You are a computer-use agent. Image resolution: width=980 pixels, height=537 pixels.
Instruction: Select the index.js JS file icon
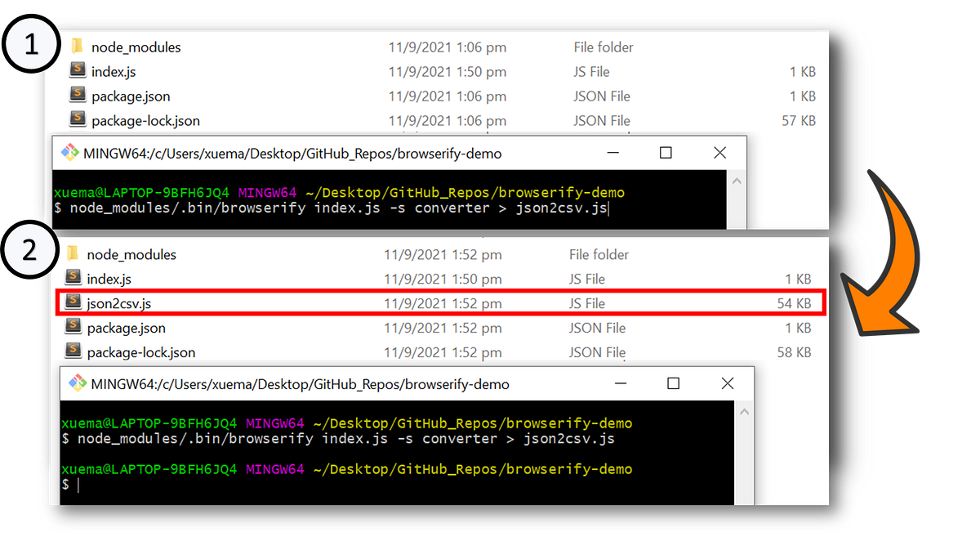[x=76, y=71]
